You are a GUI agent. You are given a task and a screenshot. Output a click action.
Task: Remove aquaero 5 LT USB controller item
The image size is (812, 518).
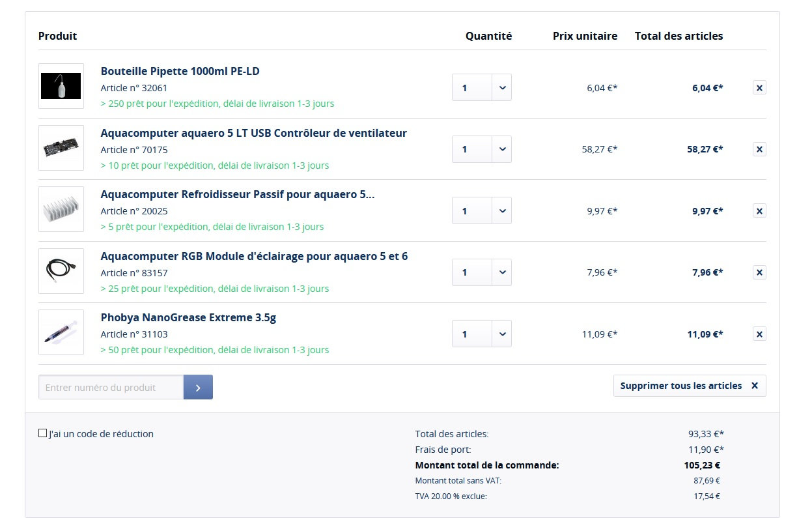coord(759,149)
